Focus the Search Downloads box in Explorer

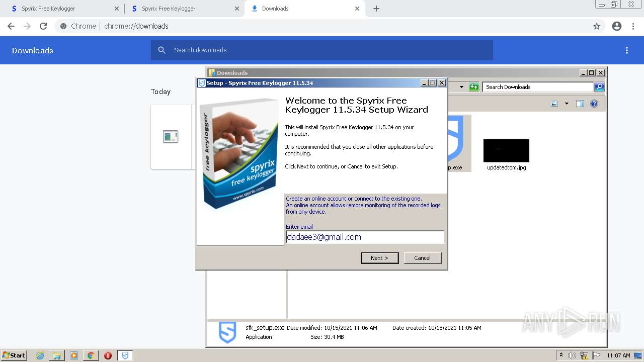click(x=537, y=87)
